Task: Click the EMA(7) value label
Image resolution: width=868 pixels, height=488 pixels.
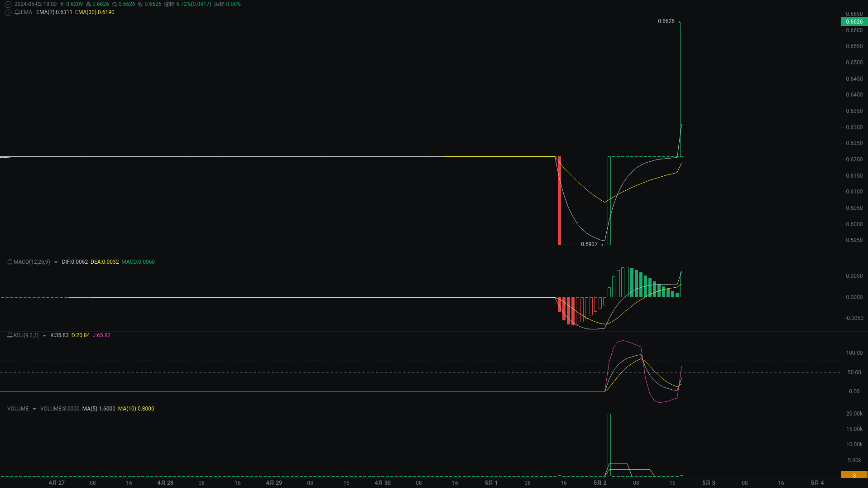Action: (x=54, y=12)
